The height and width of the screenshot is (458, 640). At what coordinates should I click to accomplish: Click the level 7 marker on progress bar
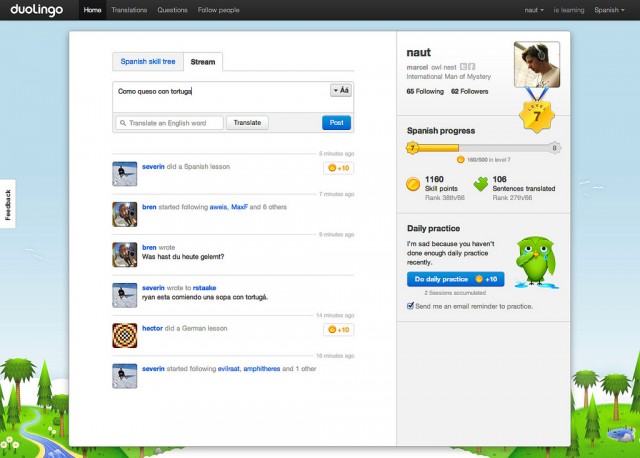pos(412,148)
